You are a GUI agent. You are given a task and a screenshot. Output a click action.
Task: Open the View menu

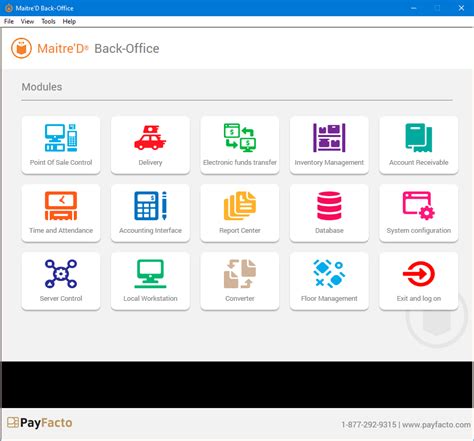27,21
